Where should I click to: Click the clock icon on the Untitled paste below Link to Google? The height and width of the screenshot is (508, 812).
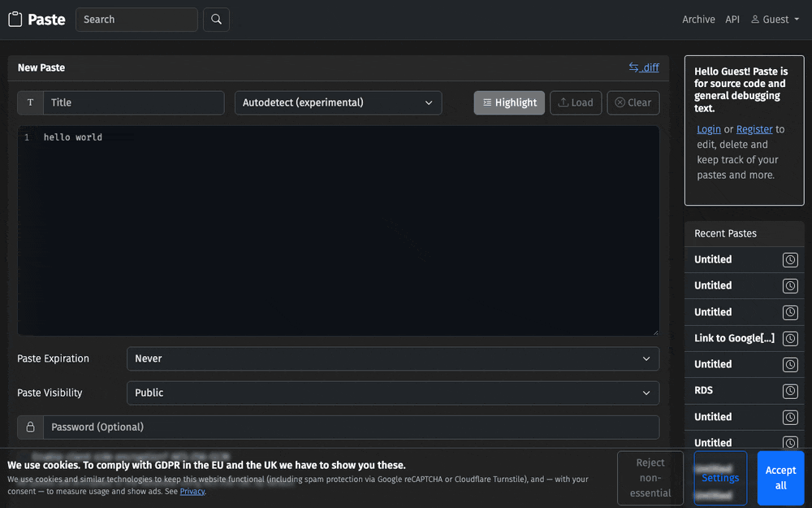click(x=790, y=364)
